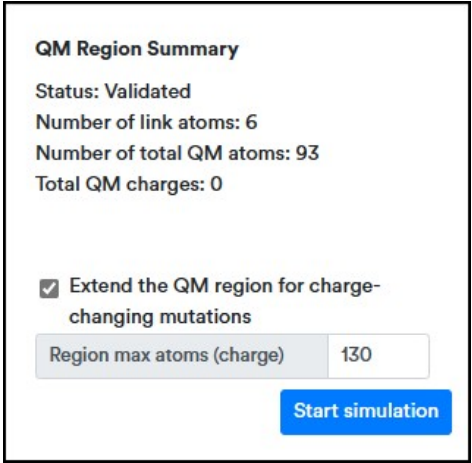Click the Start simulation button

366,412
